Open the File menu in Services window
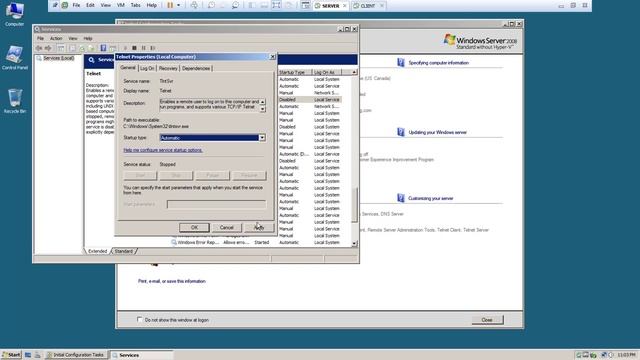Screen dimensions: 640x360 (40, 38)
